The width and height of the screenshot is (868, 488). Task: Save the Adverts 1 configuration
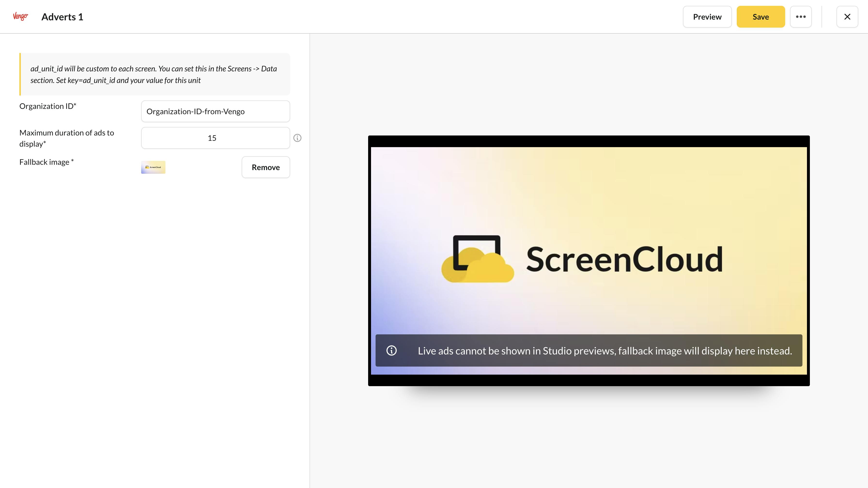coord(760,16)
